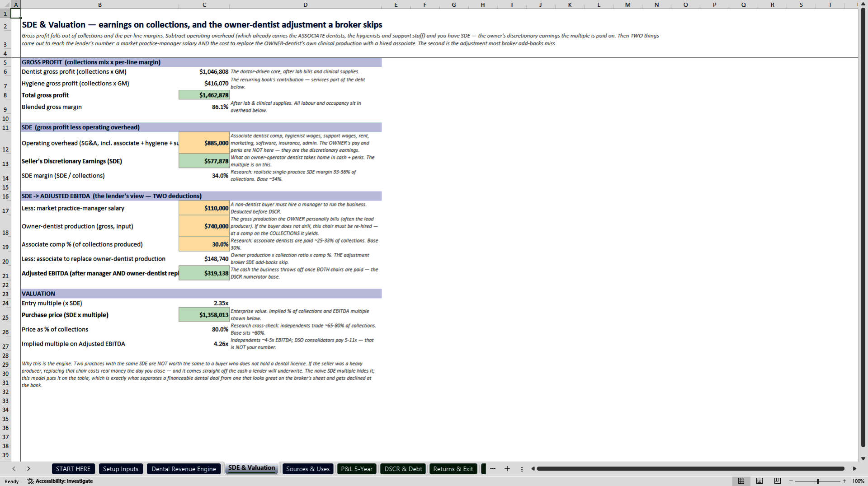Open the DSCR & Debt tab
868x486 pixels.
[x=403, y=469]
